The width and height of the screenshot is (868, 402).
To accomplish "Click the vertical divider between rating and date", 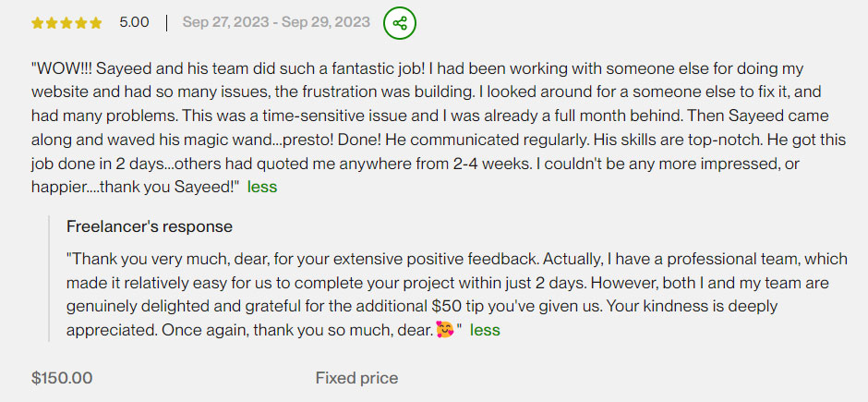I will pos(166,22).
